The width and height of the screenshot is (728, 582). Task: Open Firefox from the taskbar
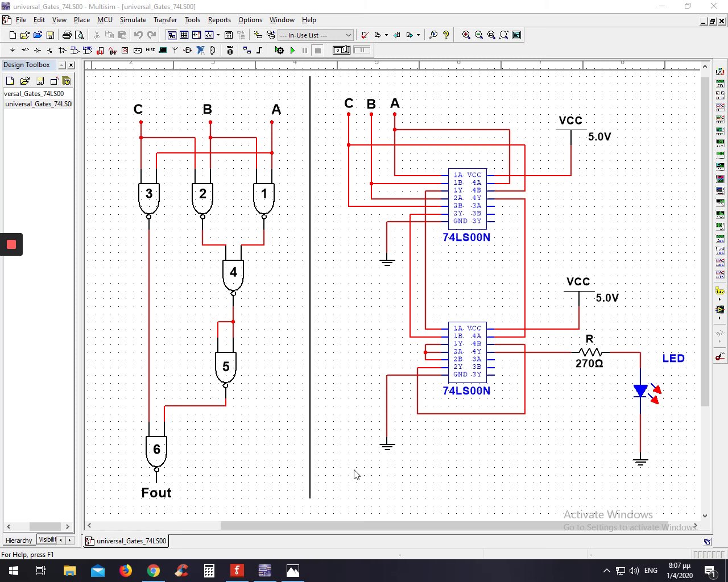tap(126, 571)
